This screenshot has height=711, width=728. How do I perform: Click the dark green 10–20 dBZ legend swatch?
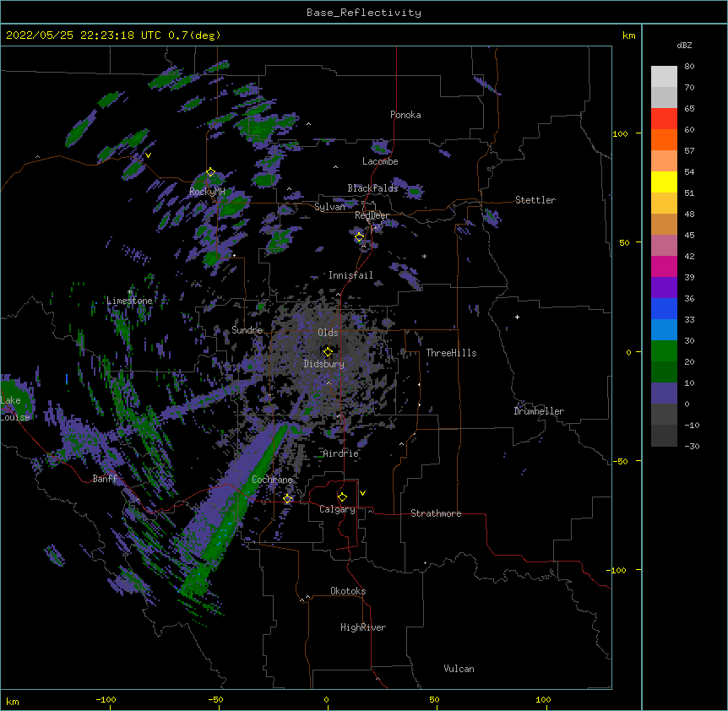pos(664,372)
